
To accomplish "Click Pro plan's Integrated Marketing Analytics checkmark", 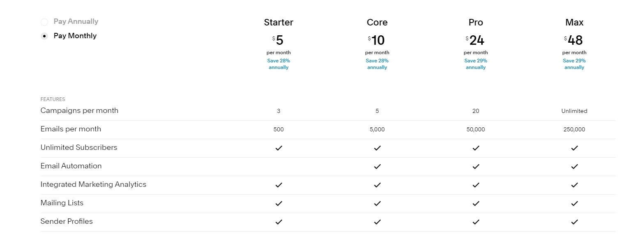I will (x=476, y=185).
